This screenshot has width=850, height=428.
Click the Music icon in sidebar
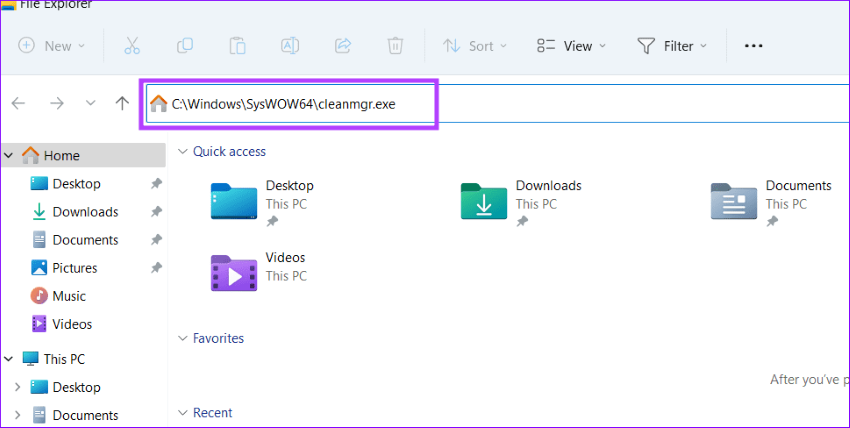click(x=39, y=296)
